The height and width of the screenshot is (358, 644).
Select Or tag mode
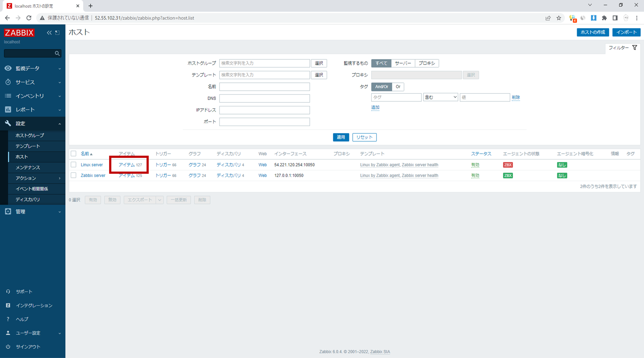tap(398, 87)
